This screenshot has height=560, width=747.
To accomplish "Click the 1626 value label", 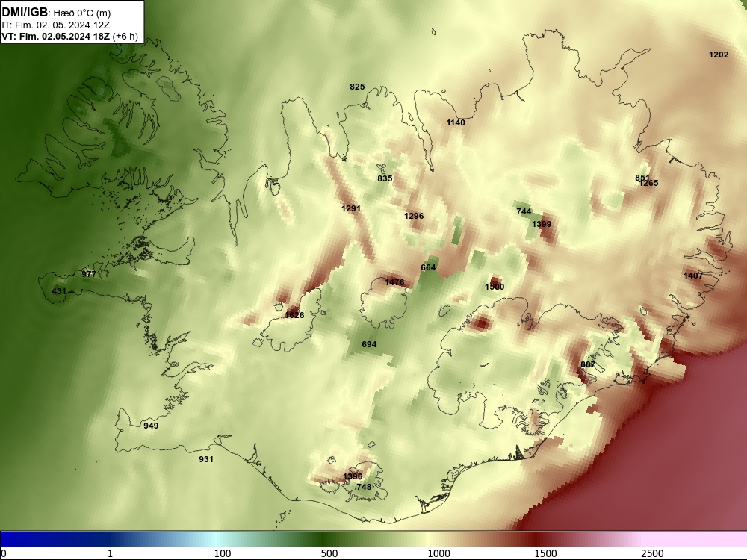I will point(294,315).
